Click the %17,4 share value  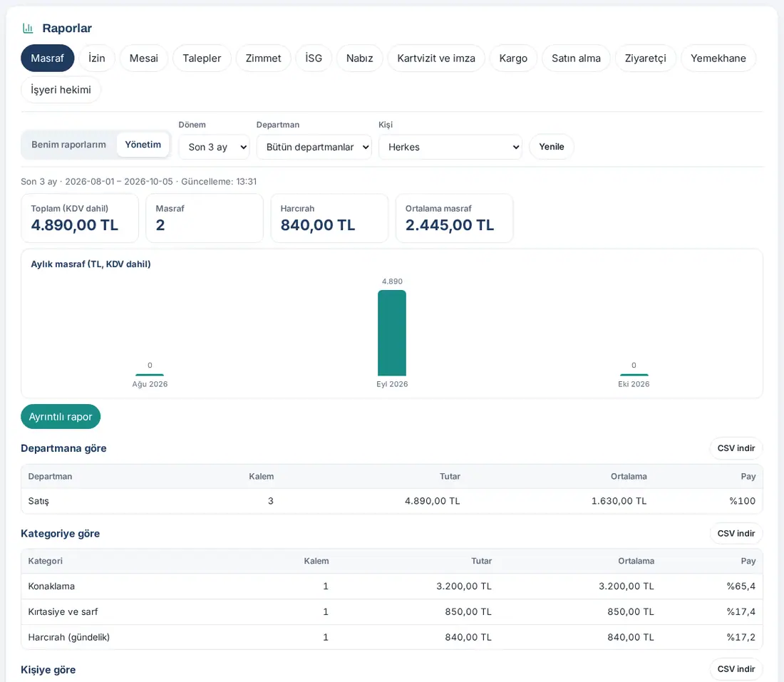(x=741, y=611)
